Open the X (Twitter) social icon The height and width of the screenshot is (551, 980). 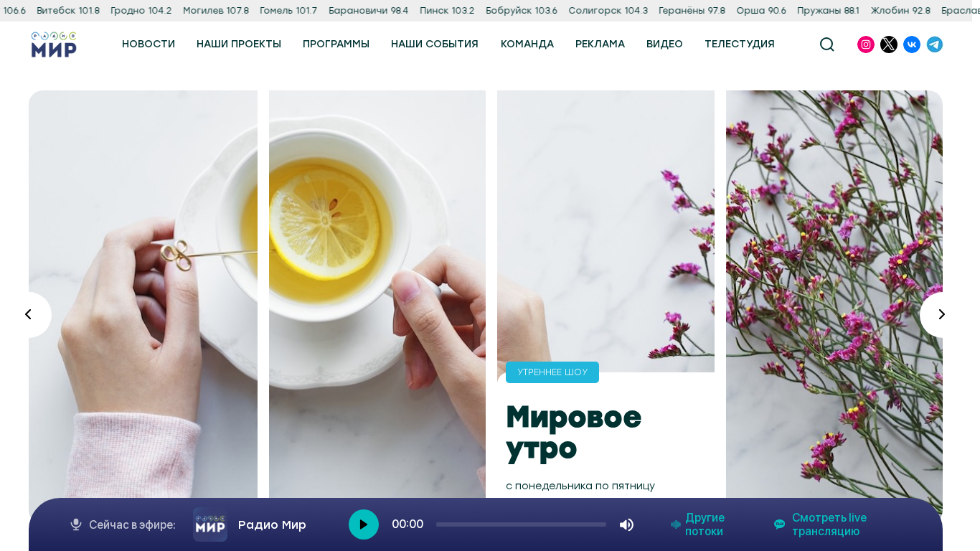[889, 44]
